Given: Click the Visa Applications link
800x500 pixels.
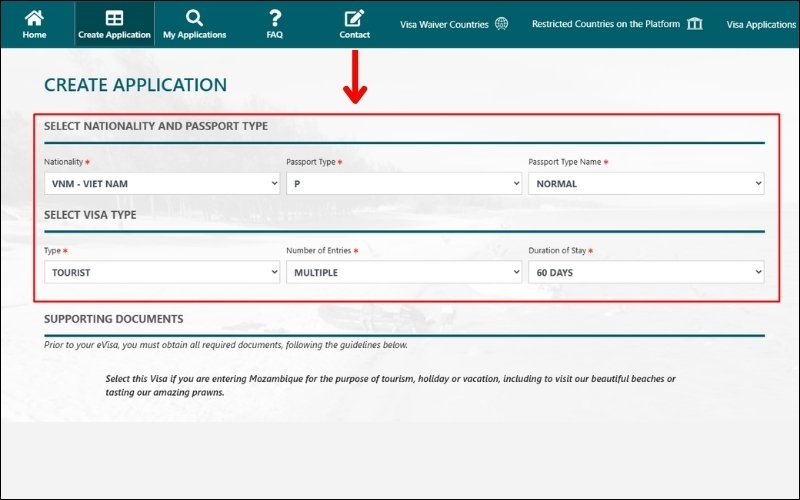Looking at the screenshot, I should pos(761,24).
